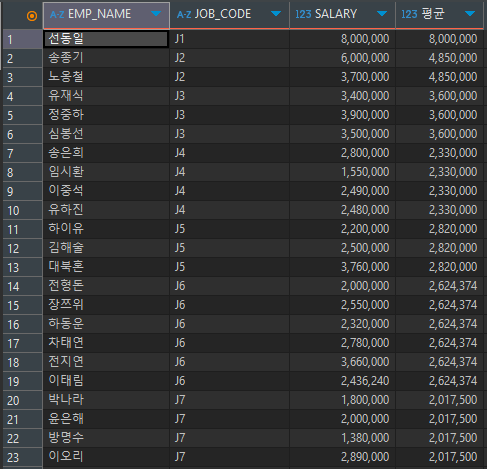Click the cell containing 선동일
This screenshot has height=469, width=487.
[106, 39]
